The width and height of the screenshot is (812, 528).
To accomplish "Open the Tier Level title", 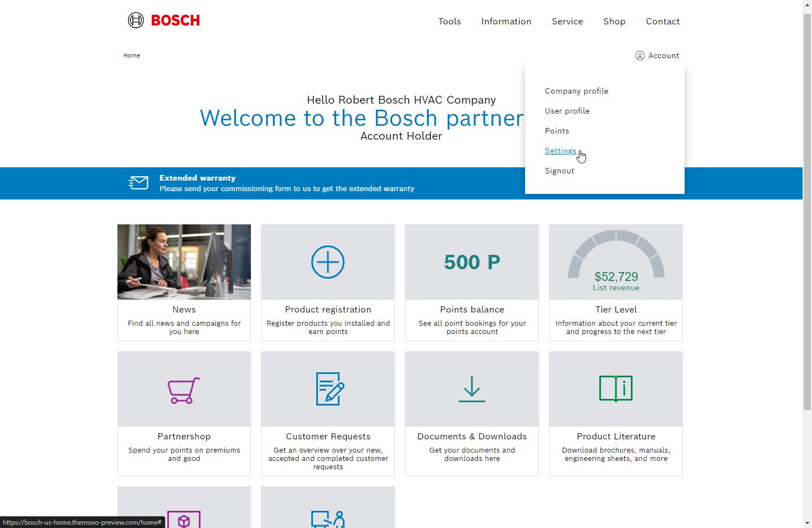I will click(x=616, y=310).
